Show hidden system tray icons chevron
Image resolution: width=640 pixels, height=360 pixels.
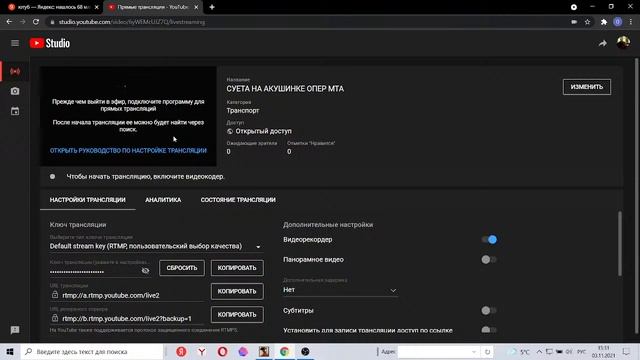[539, 351]
